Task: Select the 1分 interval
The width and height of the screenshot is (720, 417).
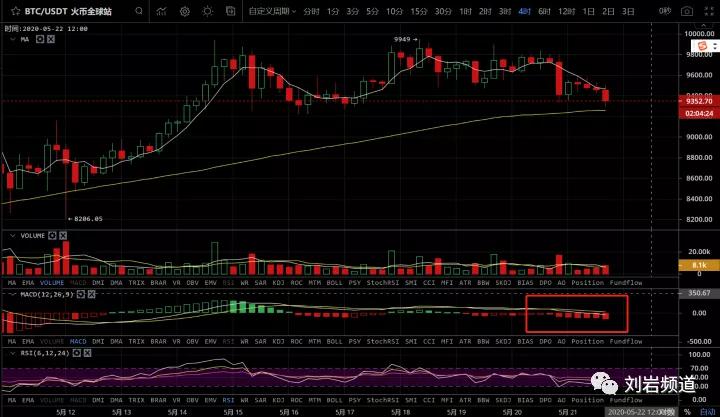Action: [x=333, y=11]
